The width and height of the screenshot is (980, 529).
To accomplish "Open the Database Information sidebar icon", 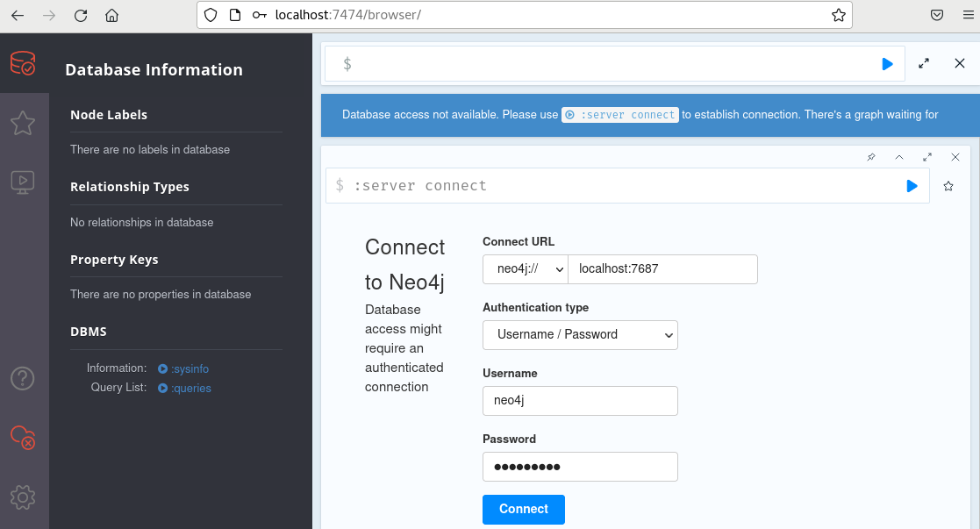I will coord(23,63).
